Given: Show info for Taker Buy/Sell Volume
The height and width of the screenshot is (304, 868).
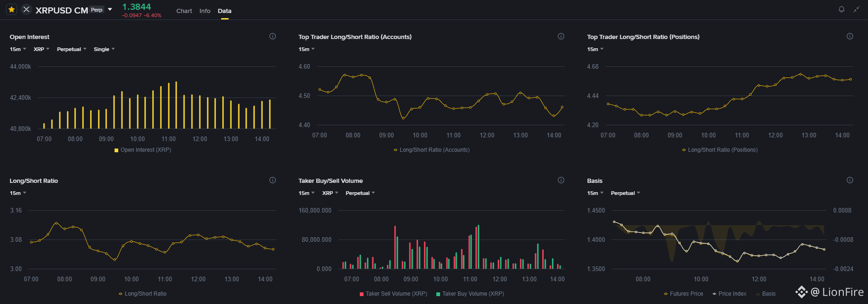Looking at the screenshot, I should pyautogui.click(x=561, y=180).
